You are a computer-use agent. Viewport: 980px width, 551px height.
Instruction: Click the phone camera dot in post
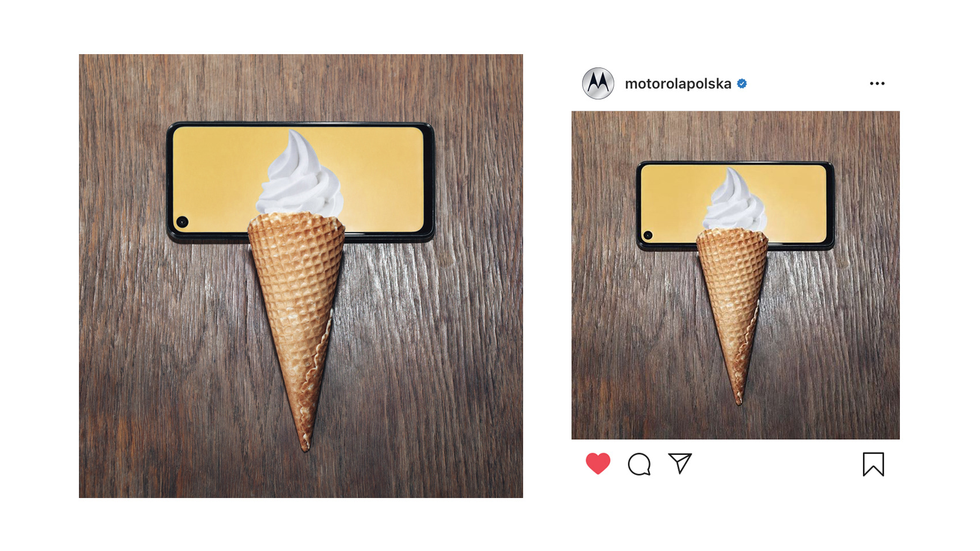[x=648, y=235]
